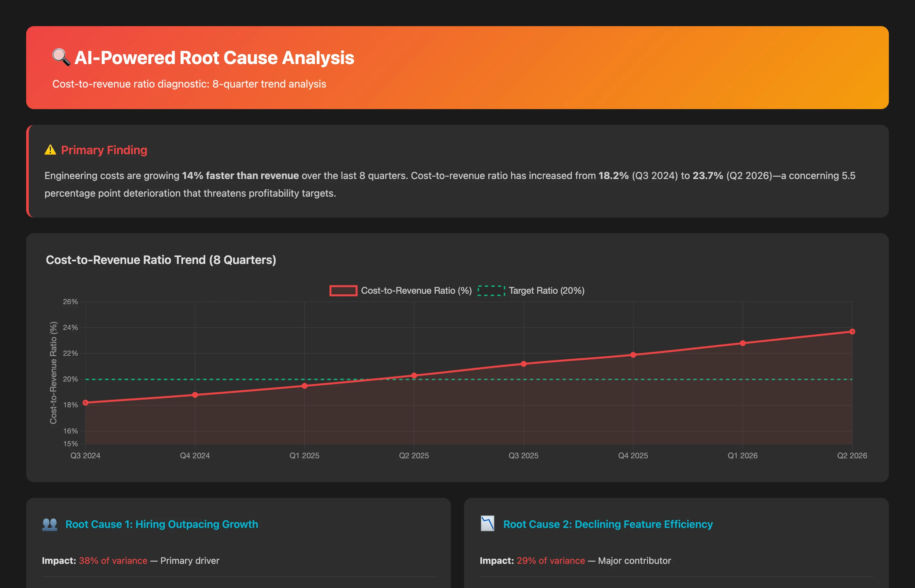Screen dimensions: 915x588
Task: Click the Primary Finding heading
Action: pos(104,150)
